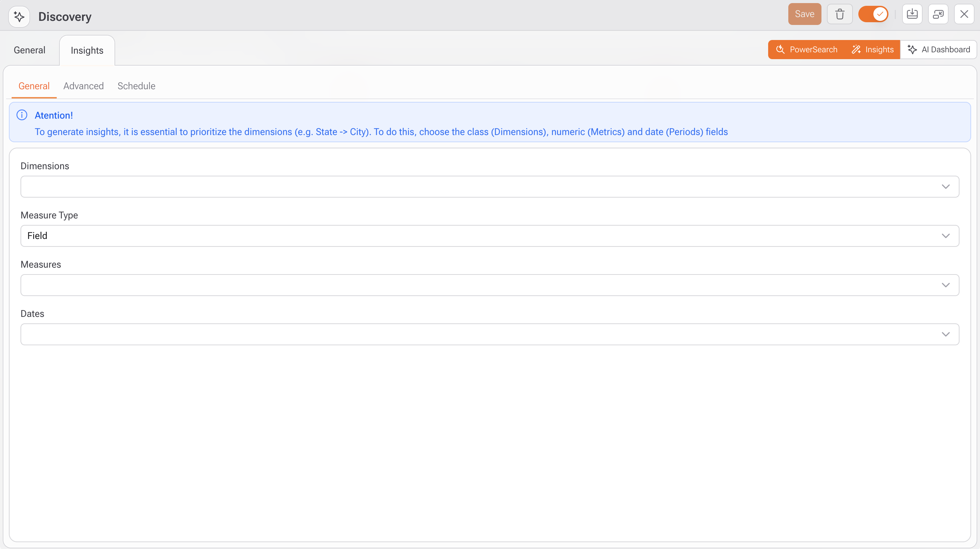980x549 pixels.
Task: Click the Insights magic wand icon
Action: pos(856,50)
